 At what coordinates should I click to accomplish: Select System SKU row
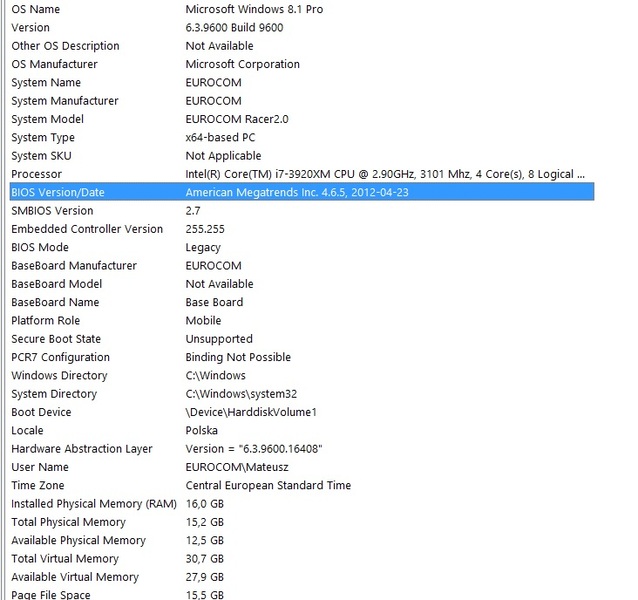pos(302,155)
